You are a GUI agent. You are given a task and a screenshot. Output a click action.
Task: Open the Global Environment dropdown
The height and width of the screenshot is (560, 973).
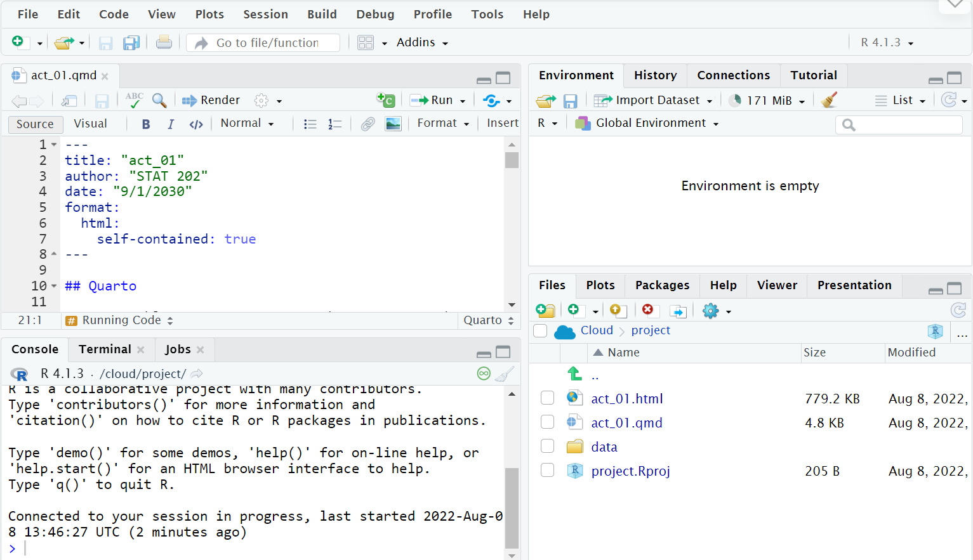pos(649,123)
